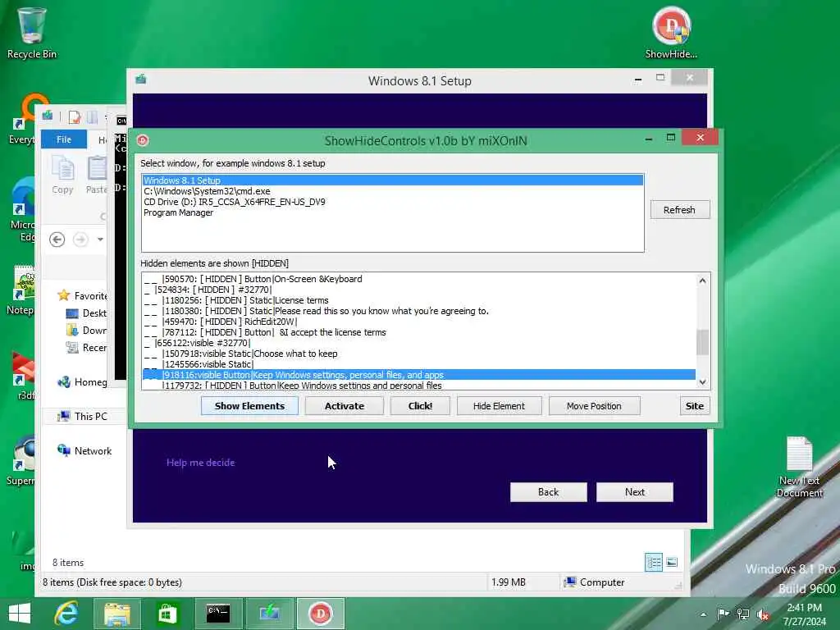Click Back in Windows 8.1 Setup
The image size is (840, 630).
coord(549,492)
